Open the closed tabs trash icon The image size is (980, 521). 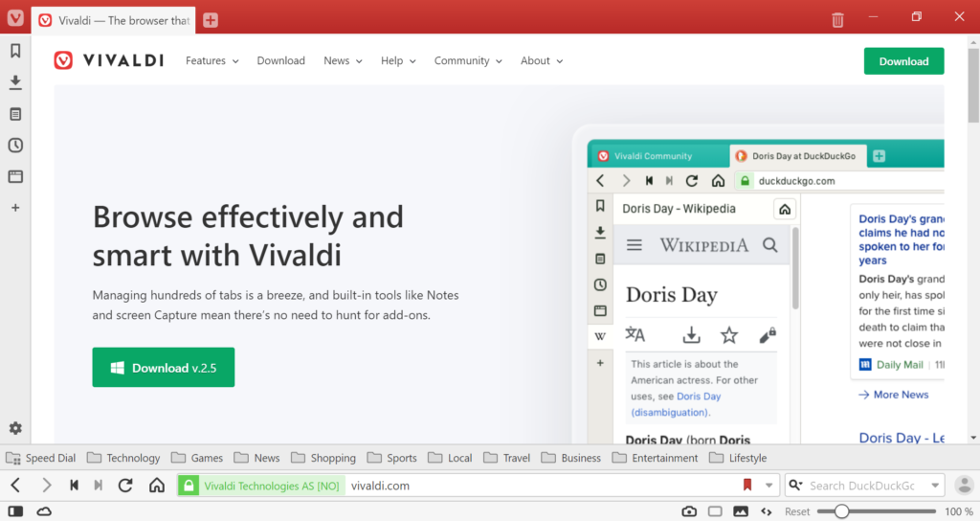[x=837, y=20]
